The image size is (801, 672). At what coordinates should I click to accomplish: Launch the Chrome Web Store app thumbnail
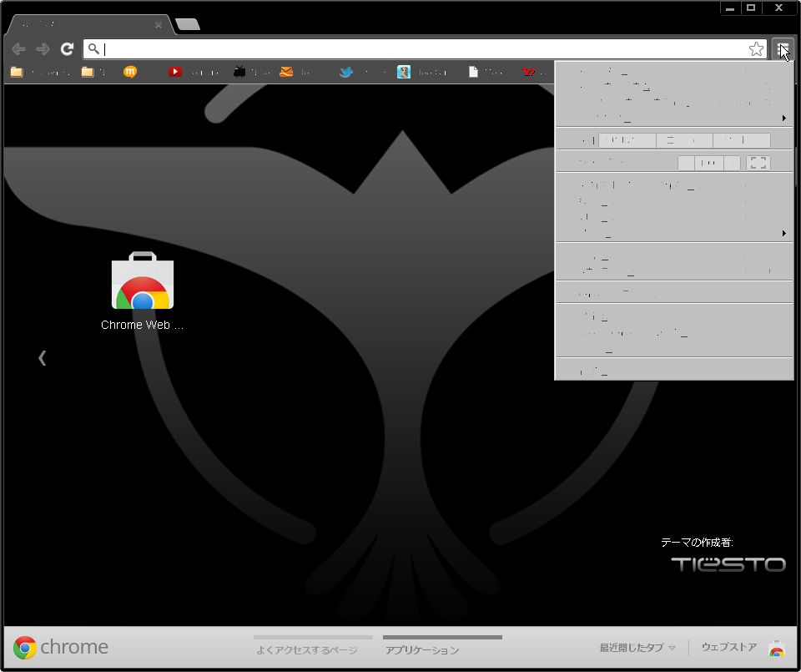pos(141,282)
